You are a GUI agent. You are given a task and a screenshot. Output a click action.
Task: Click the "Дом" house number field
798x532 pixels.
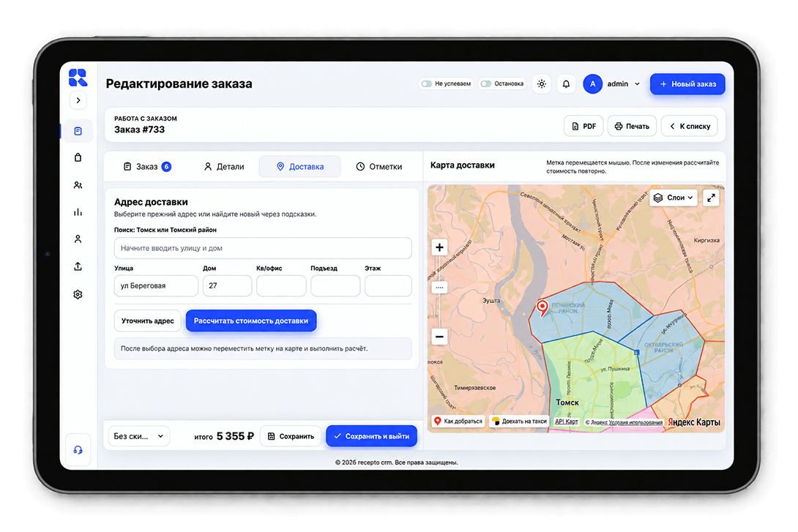pos(227,286)
